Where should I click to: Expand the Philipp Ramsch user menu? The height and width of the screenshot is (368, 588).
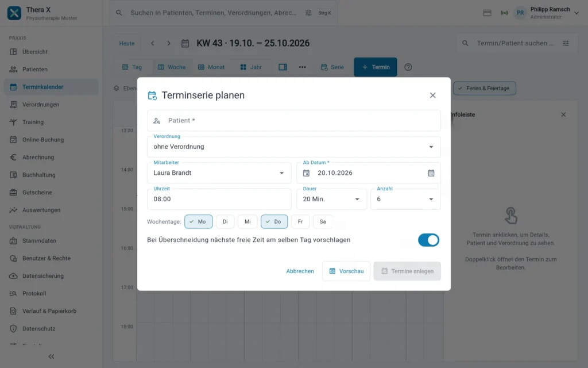577,13
